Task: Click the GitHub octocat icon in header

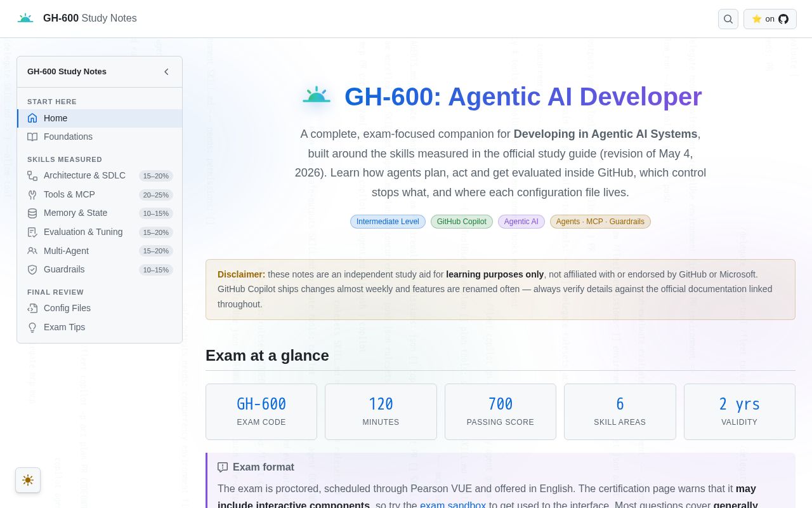Action: [x=783, y=19]
